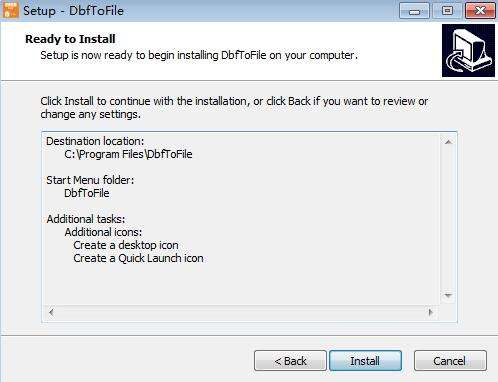This screenshot has width=498, height=382.
Task: Click the C:\Program Files\DbfToFile path text
Action: point(128,154)
